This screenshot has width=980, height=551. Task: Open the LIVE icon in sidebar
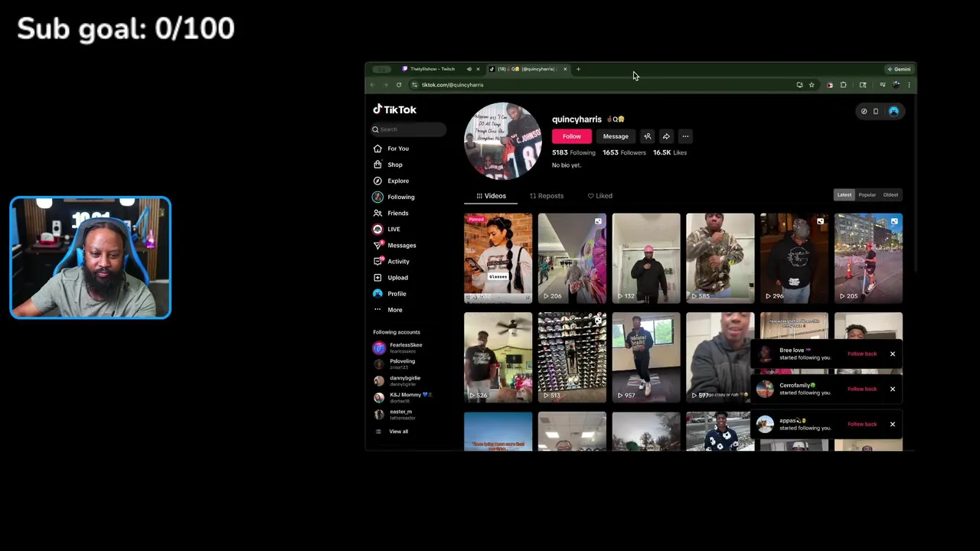(x=377, y=229)
